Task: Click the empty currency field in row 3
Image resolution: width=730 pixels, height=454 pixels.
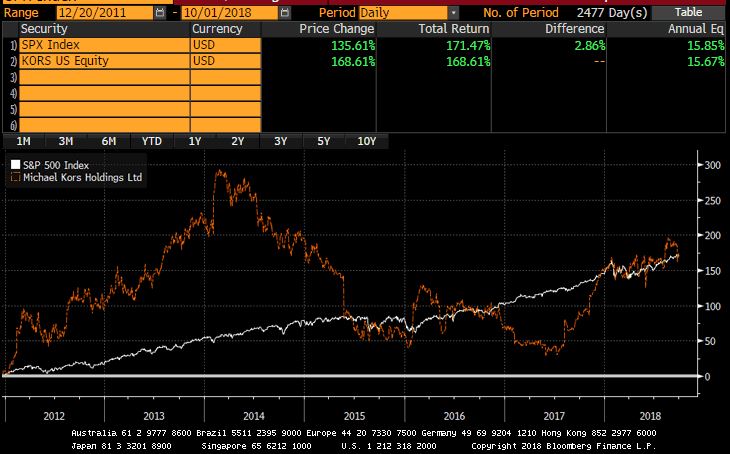Action: coord(225,77)
